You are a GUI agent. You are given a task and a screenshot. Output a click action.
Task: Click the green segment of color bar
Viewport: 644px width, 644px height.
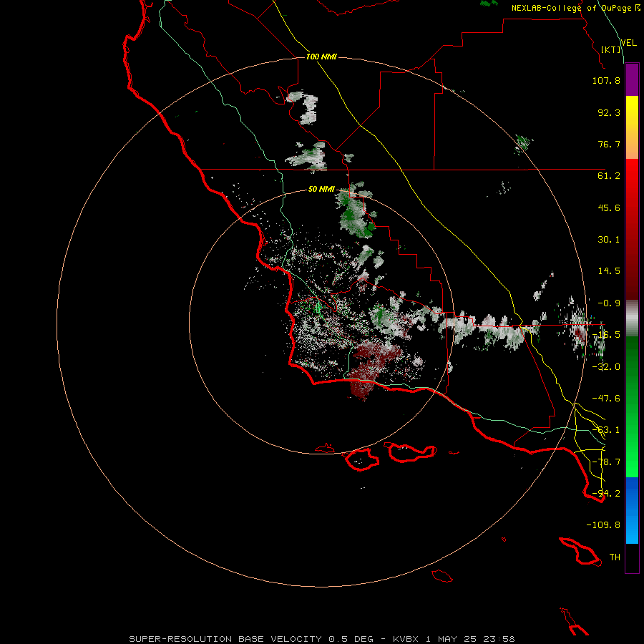(632, 406)
